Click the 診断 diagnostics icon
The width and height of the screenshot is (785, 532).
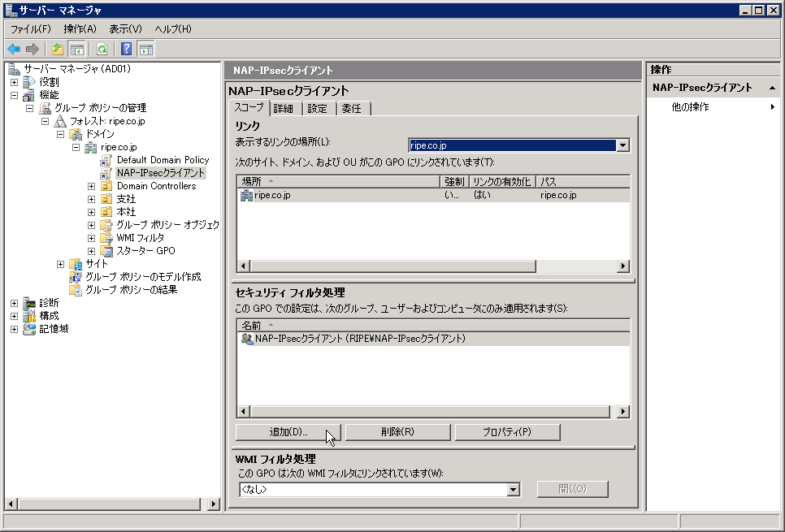[30, 303]
